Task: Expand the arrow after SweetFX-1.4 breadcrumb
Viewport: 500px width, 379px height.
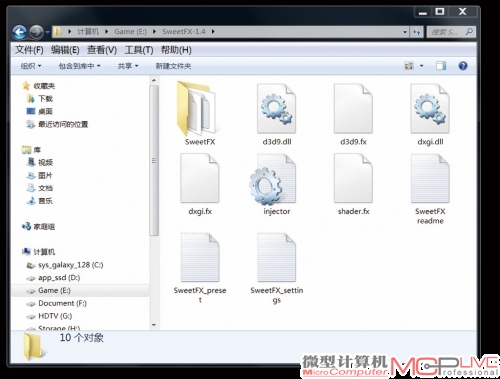Action: pyautogui.click(x=213, y=32)
